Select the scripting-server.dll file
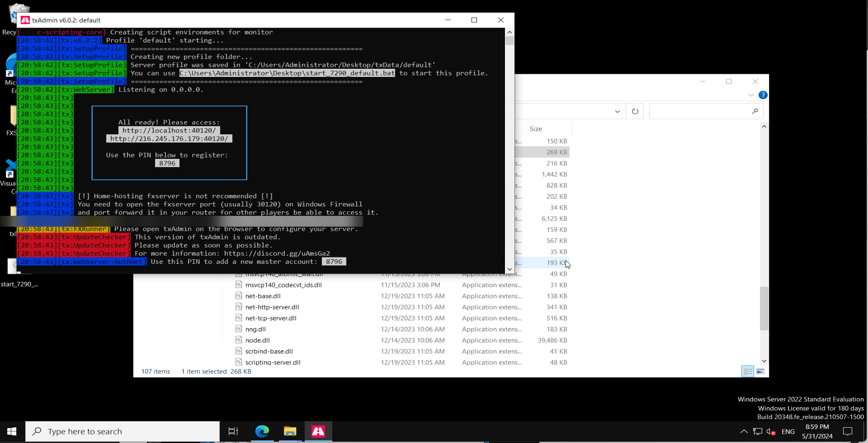 (273, 362)
